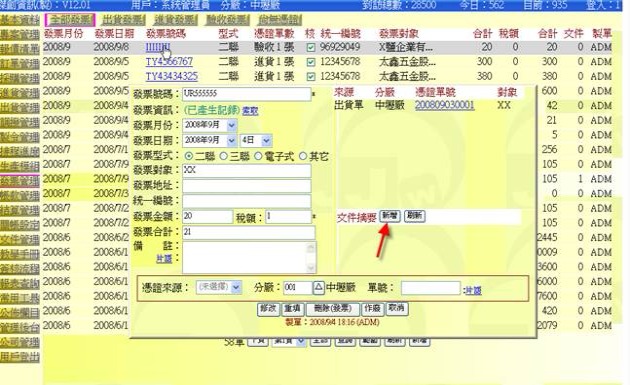Click the 修改 button in the dialog

coord(268,309)
